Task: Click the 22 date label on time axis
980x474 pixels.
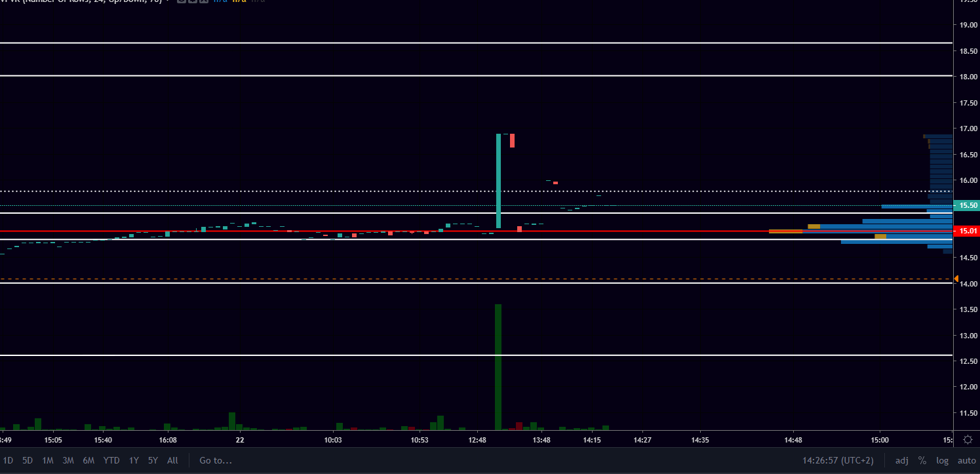Action: (x=240, y=440)
